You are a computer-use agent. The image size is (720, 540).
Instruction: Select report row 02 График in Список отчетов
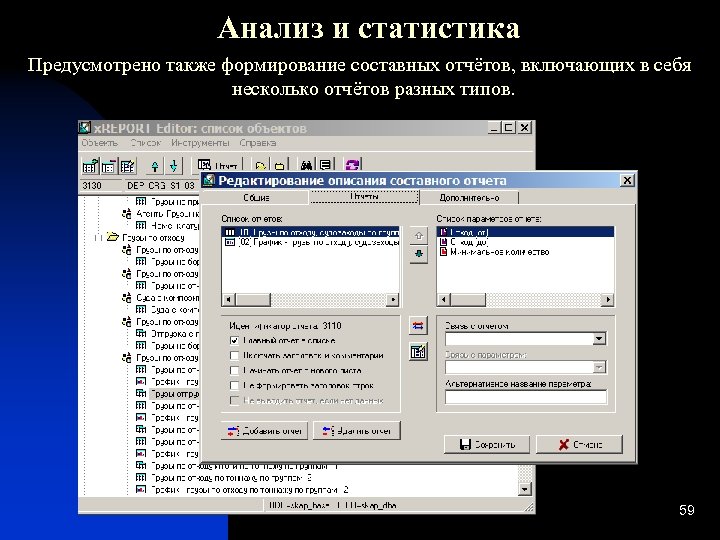[311, 242]
